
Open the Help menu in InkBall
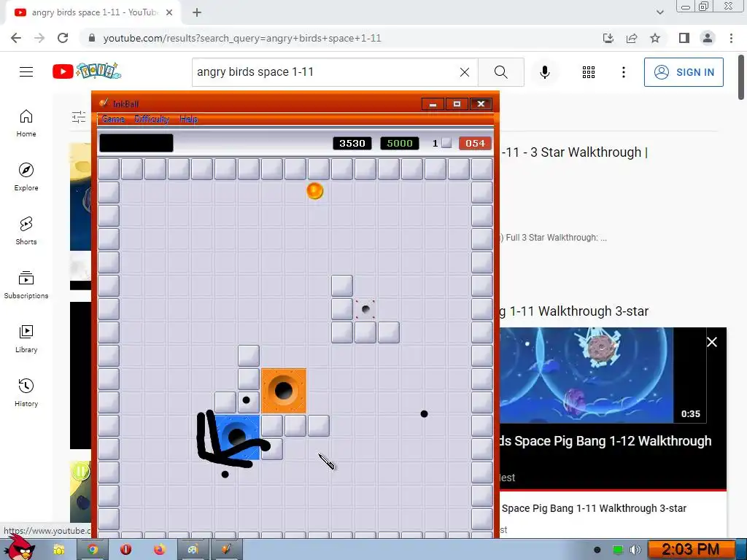click(x=189, y=119)
